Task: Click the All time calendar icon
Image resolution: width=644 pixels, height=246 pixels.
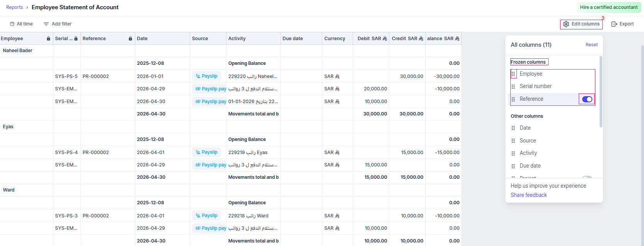Action: coord(12,24)
